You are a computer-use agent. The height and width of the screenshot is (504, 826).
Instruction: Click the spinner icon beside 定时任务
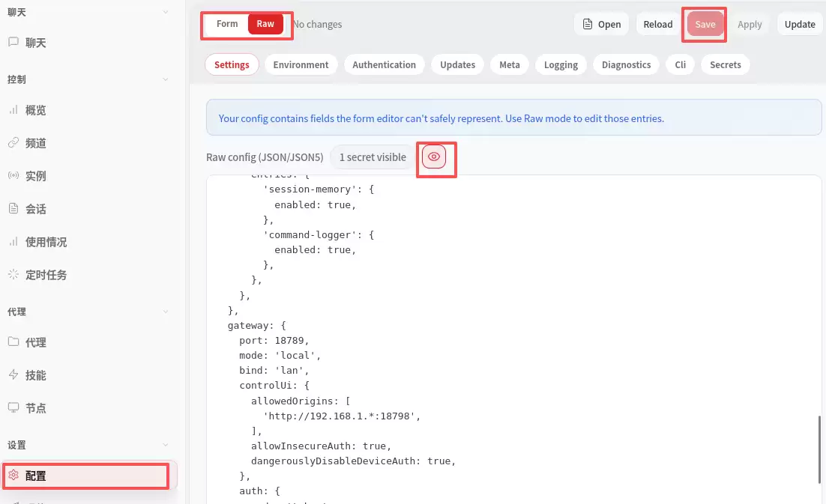[13, 275]
